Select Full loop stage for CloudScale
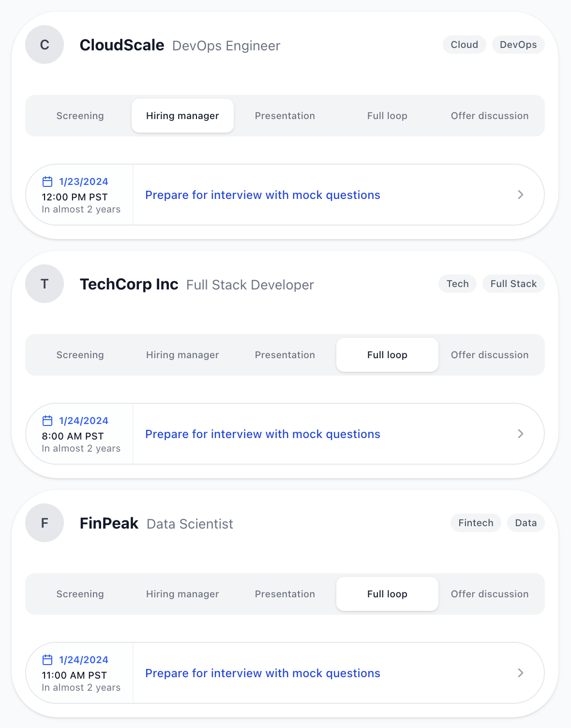The height and width of the screenshot is (728, 571). click(387, 116)
